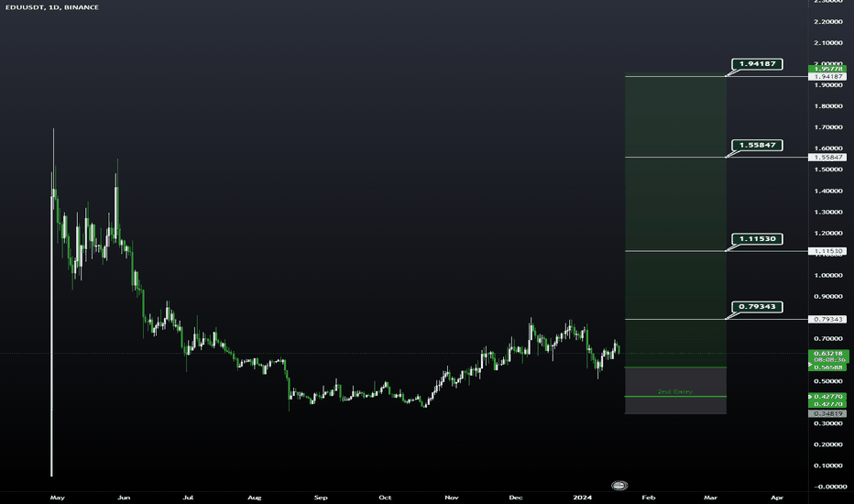Click the Apr label on time axis
Viewport: 854px width, 504px height.
point(777,498)
